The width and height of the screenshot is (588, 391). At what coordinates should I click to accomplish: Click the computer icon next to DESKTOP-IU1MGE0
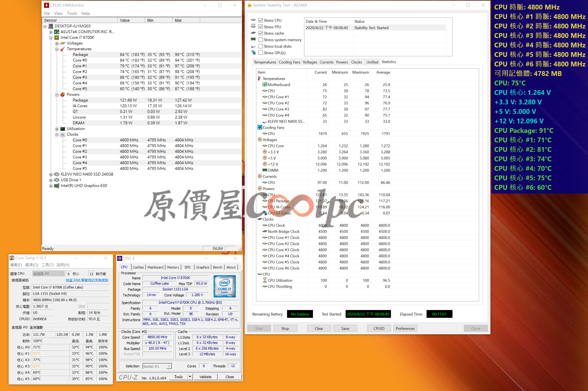(51, 26)
